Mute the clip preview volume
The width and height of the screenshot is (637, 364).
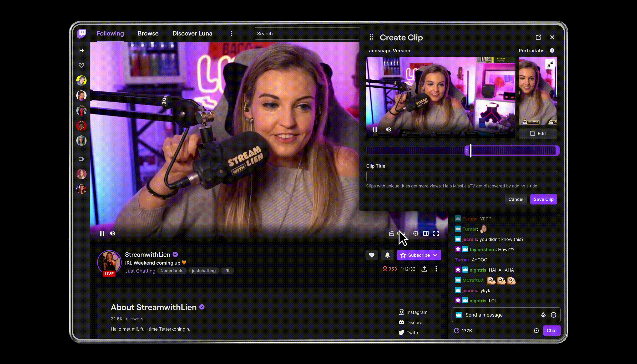coord(388,129)
